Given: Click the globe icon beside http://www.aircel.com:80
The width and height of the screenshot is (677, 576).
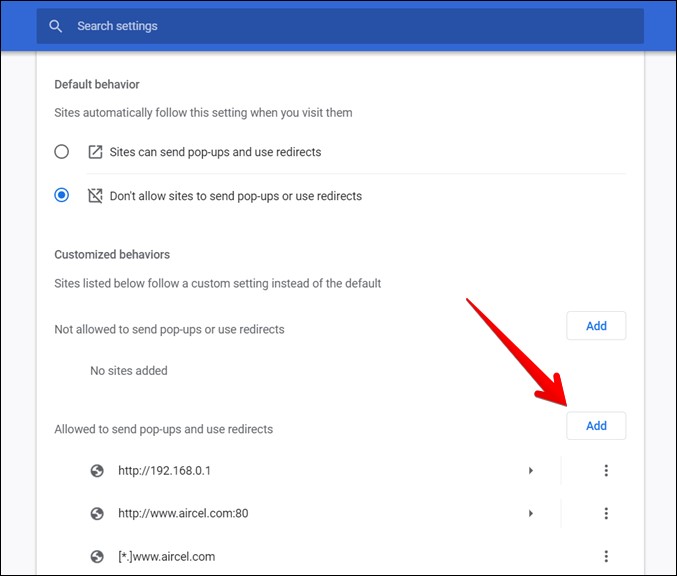Looking at the screenshot, I should coord(97,513).
